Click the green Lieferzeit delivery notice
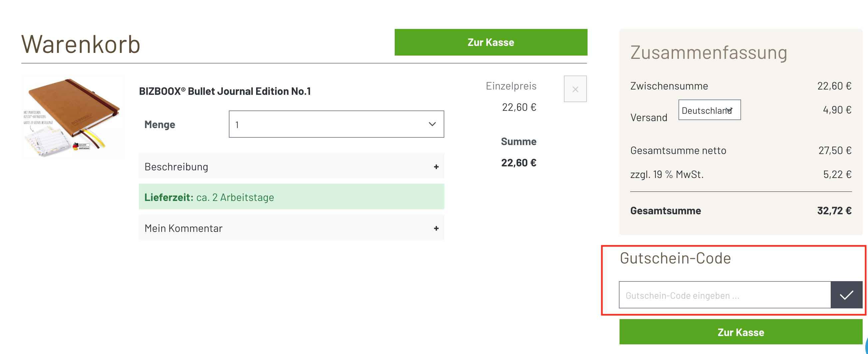Screen dimensions: 868x354 pyautogui.click(x=291, y=197)
